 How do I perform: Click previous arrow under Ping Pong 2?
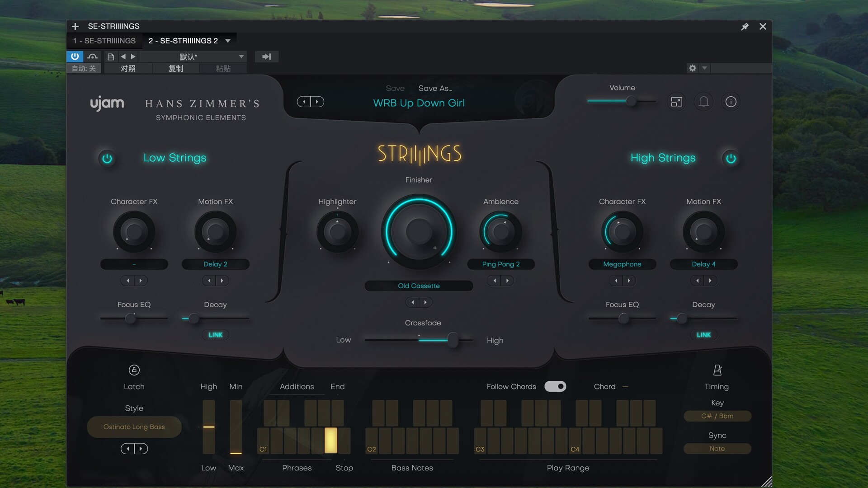[495, 281]
